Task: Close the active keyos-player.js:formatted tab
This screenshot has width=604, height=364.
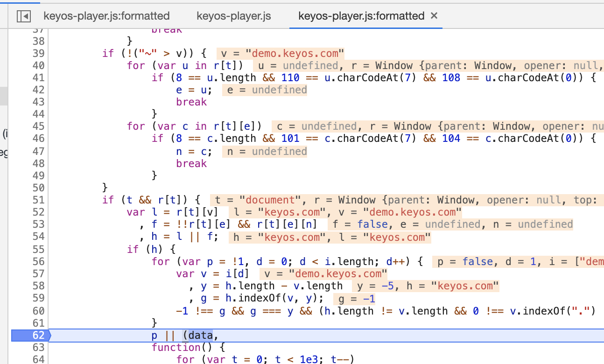Action: click(434, 15)
